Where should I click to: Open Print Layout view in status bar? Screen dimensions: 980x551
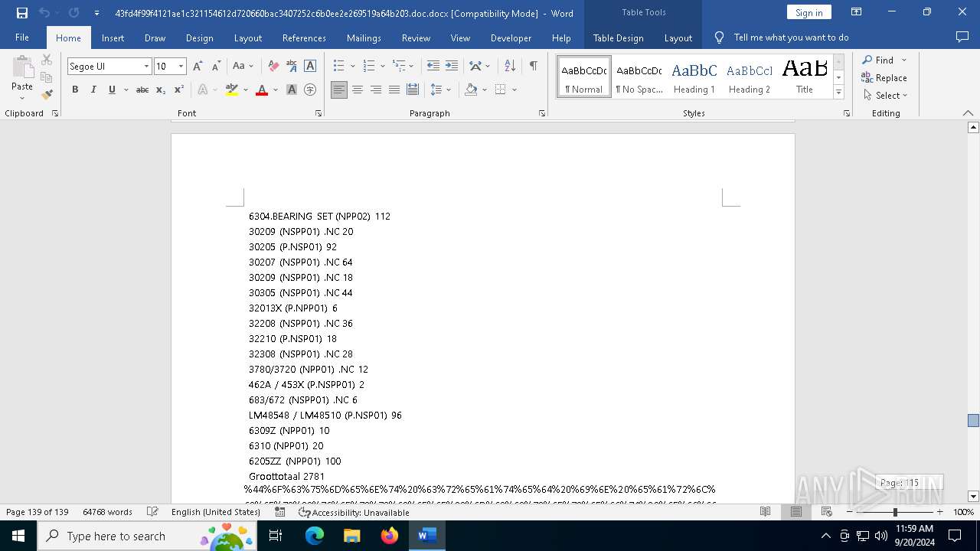click(796, 512)
